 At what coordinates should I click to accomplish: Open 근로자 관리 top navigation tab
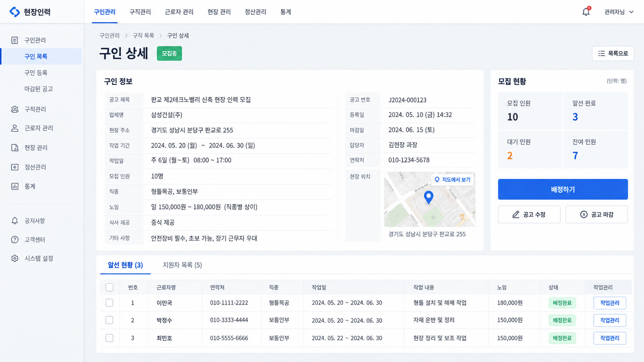(179, 12)
